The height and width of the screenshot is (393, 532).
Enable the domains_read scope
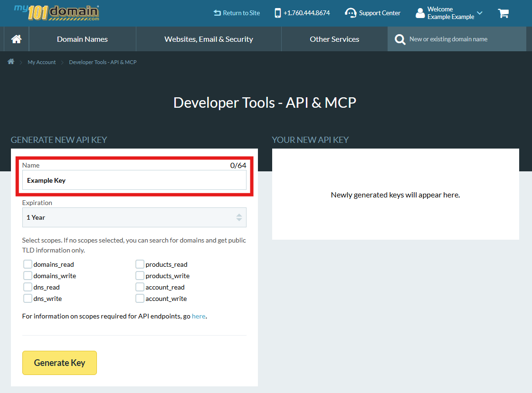coord(28,264)
